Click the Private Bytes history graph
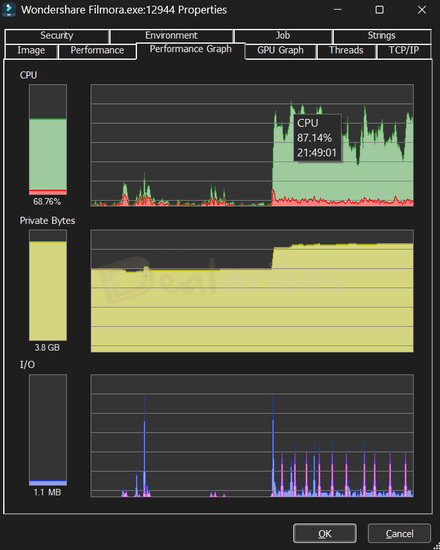 coord(252,291)
